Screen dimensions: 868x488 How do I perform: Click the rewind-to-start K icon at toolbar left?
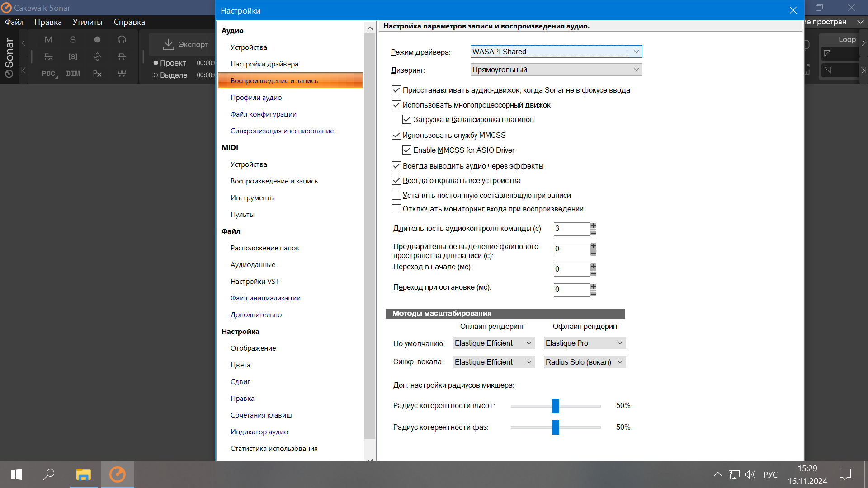coord(23,70)
